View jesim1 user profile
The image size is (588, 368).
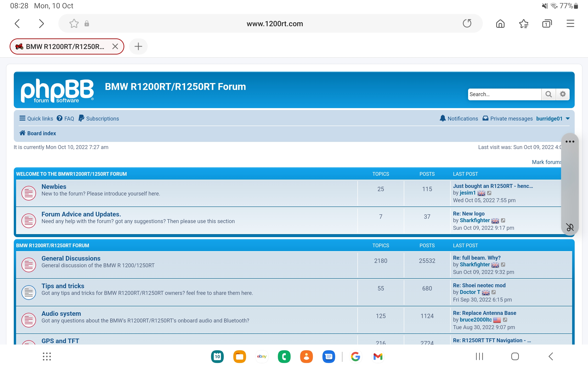467,193
